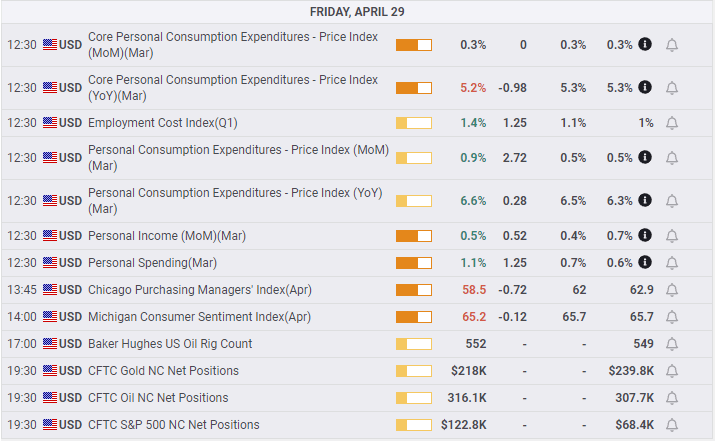Open Chicago Purchasing Managers' Index(Apr) event
This screenshot has height=441, width=715.
(199, 290)
